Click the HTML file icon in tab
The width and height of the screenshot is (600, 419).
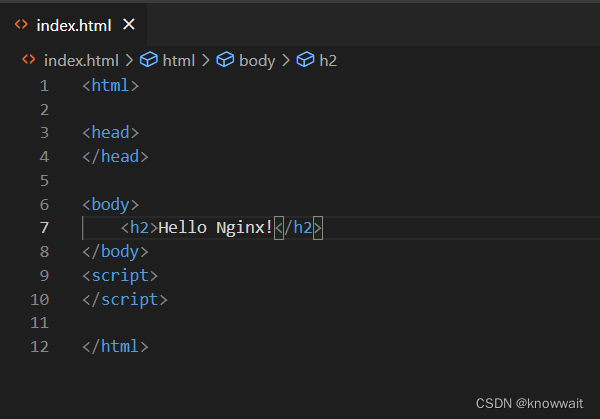coord(21,24)
